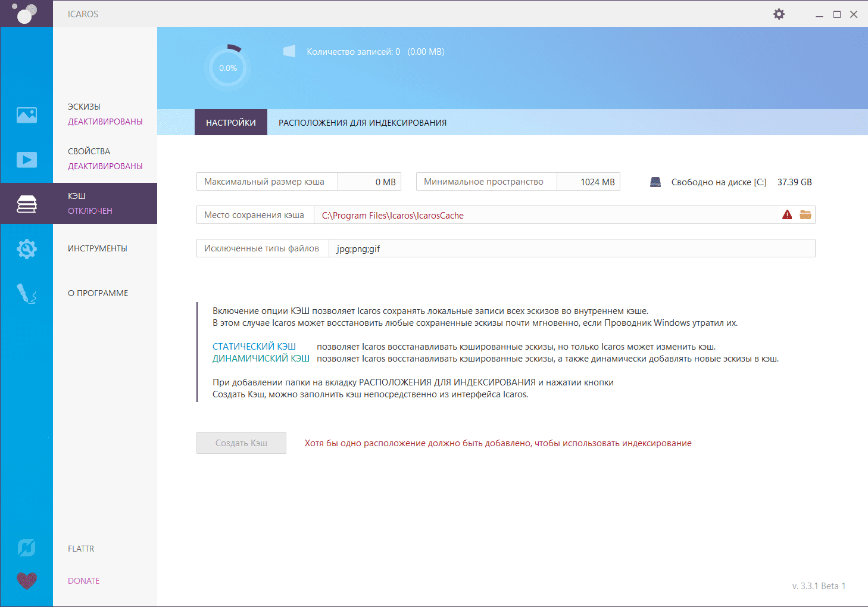
Task: Click the DONATE link
Action: pos(83,581)
